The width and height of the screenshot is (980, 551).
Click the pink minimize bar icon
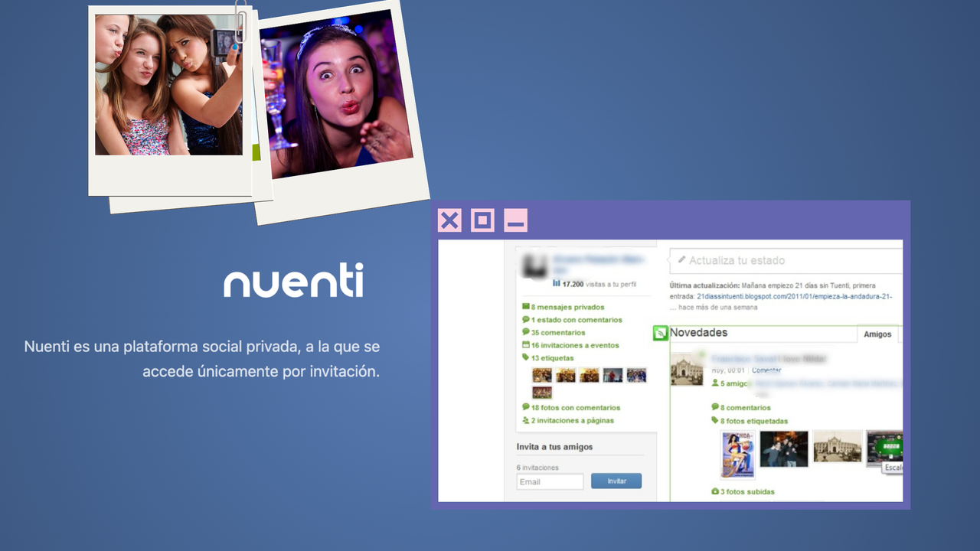click(515, 220)
